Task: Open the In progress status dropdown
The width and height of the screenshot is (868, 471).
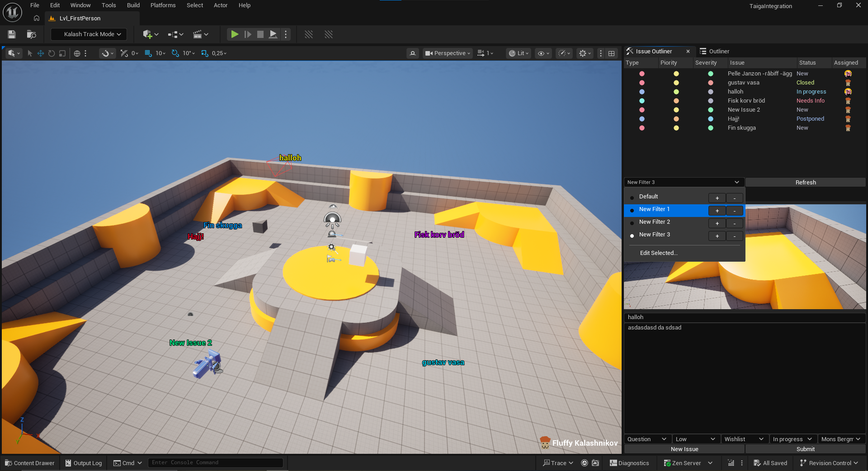Action: pos(792,439)
